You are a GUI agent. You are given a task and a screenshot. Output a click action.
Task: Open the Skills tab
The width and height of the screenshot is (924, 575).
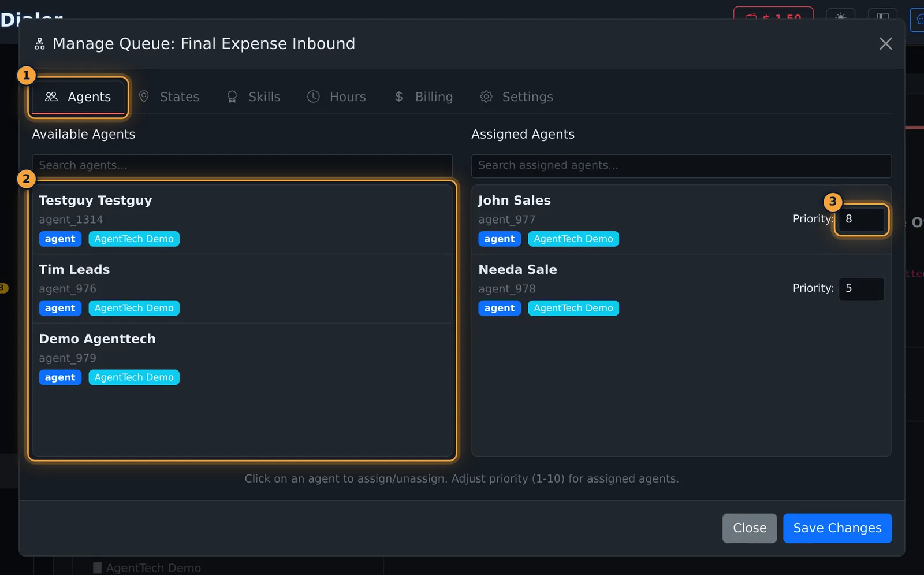tap(253, 97)
